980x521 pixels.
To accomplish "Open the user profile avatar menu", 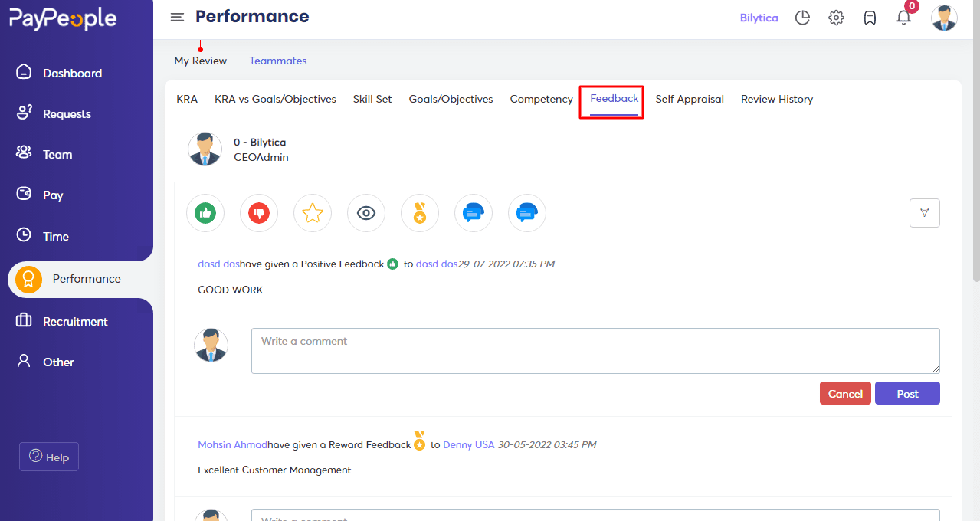I will click(x=944, y=18).
